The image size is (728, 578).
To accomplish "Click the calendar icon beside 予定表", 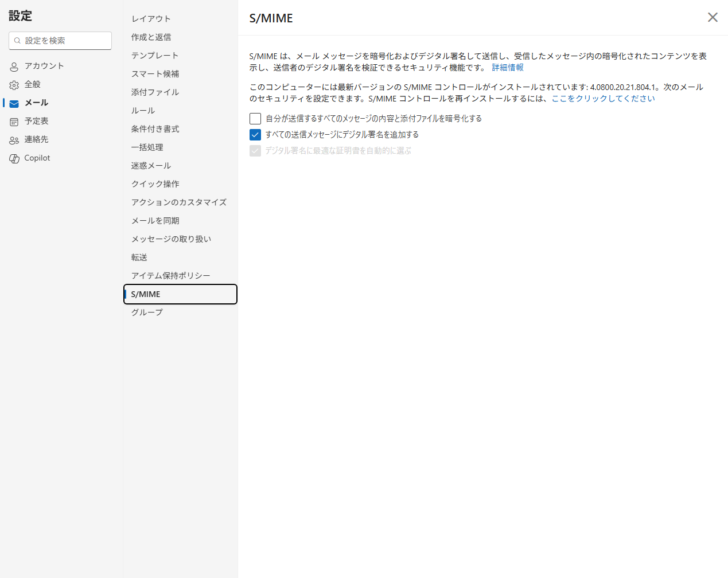I will point(14,122).
